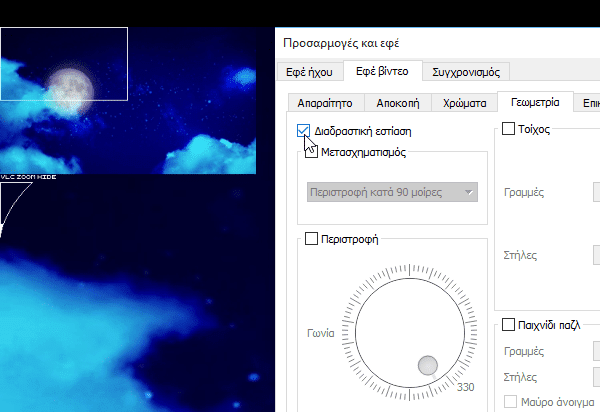This screenshot has height=412, width=600.
Task: Click the Γραμμές field under Παιχνίδι παζλ
Action: click(x=597, y=351)
